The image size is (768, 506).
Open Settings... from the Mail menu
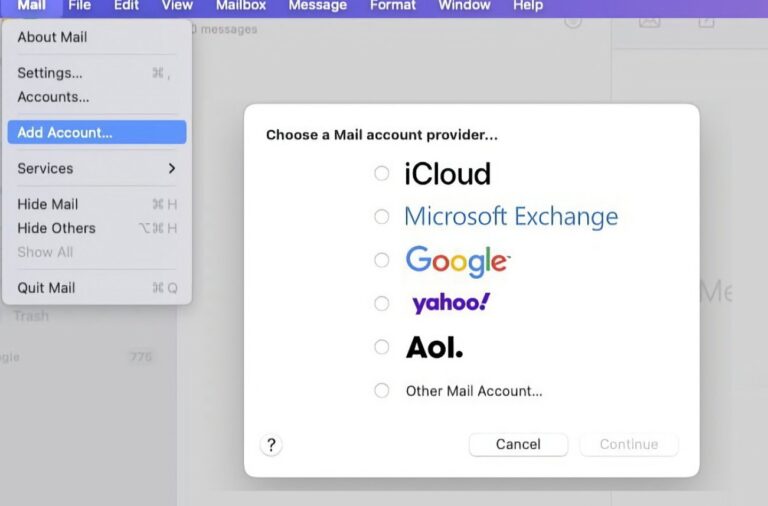(x=97, y=73)
